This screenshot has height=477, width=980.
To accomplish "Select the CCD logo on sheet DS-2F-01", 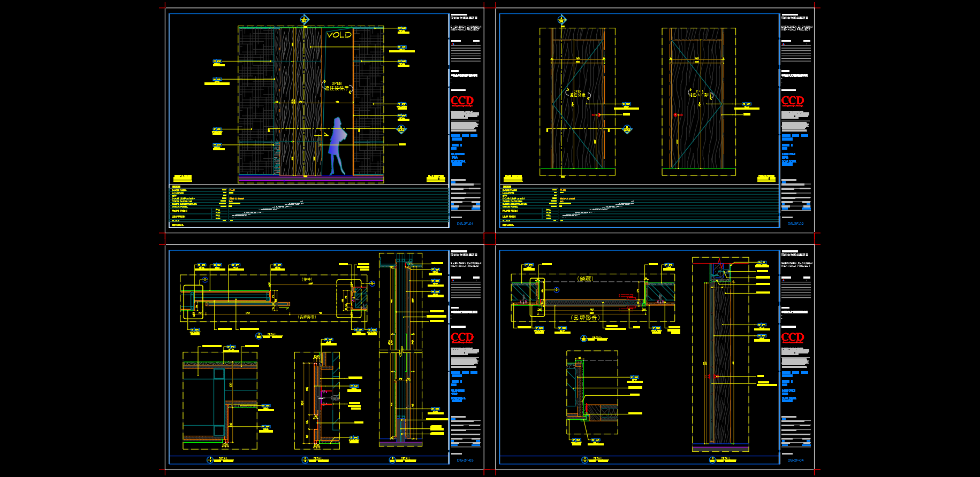I will click(x=462, y=101).
